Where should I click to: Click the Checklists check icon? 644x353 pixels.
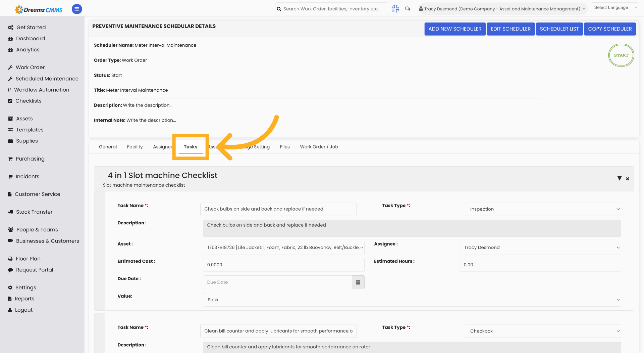coord(10,101)
